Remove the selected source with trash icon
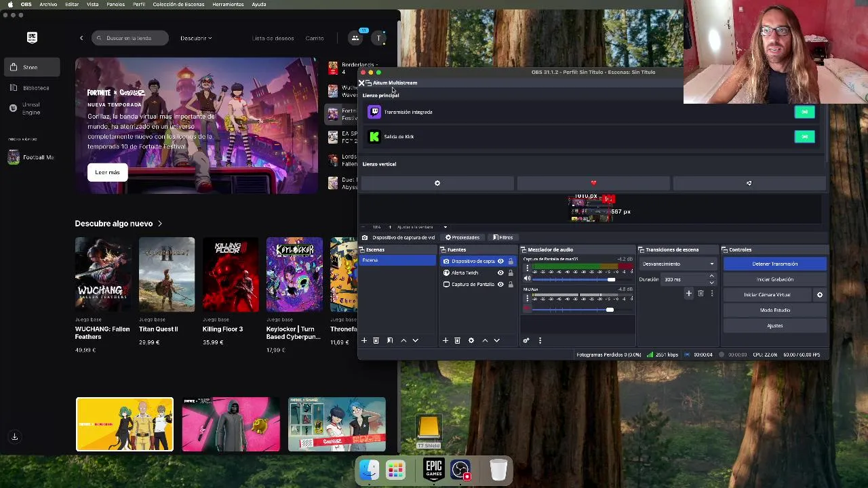 [x=458, y=340]
